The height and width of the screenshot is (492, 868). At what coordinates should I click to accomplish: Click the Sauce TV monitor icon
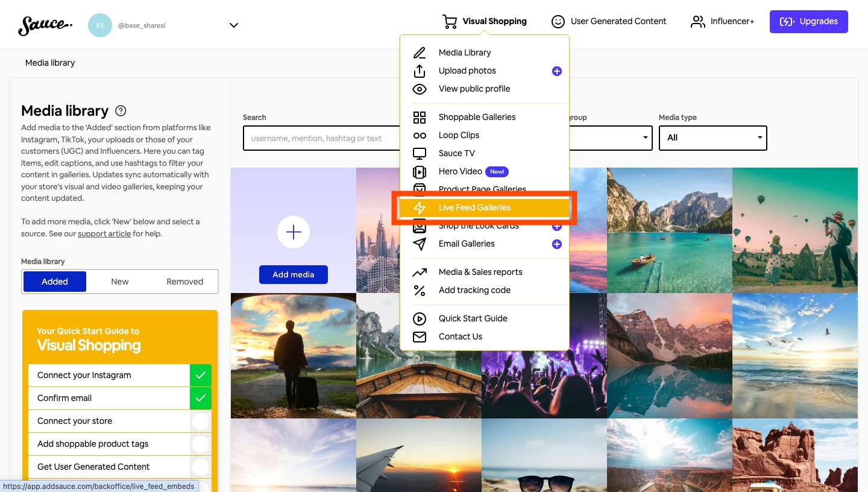click(x=420, y=154)
